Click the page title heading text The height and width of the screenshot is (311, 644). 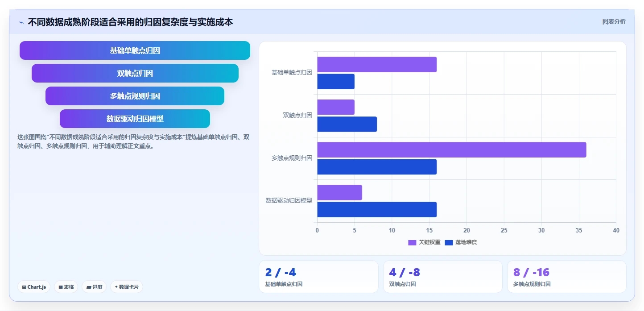(x=130, y=22)
